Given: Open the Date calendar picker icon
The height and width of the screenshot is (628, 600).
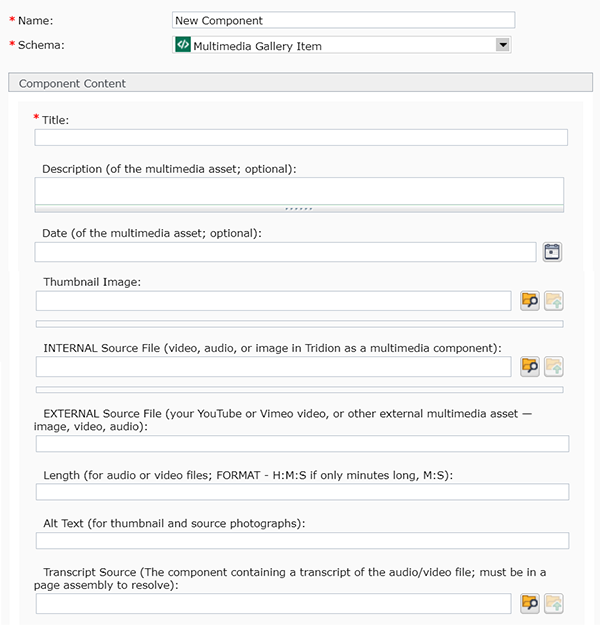Looking at the screenshot, I should 552,252.
